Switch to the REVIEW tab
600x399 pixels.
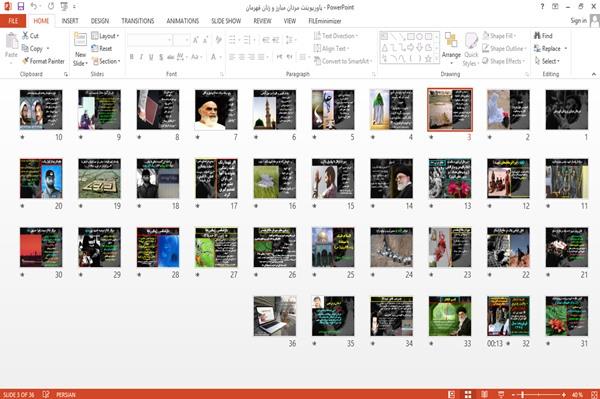[262, 21]
